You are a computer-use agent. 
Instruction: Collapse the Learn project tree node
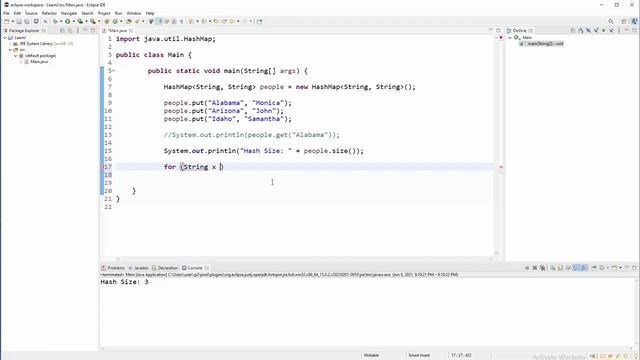(5, 38)
